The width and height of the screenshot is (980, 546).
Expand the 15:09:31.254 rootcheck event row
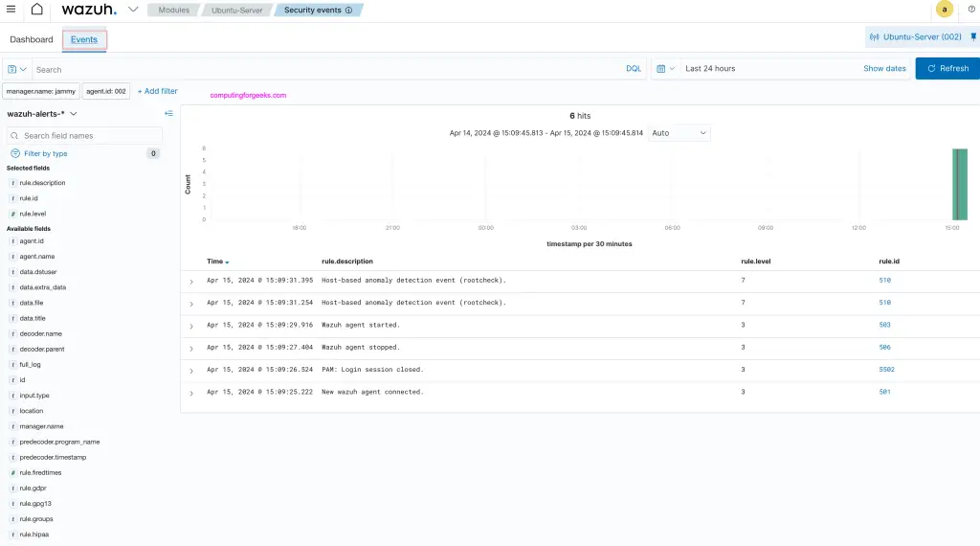click(x=191, y=304)
